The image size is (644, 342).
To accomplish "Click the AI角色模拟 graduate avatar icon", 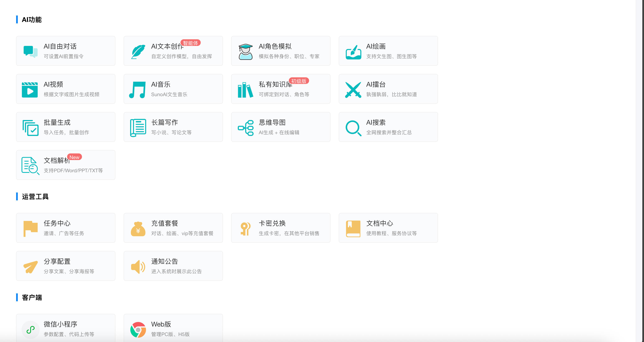I will tap(245, 52).
